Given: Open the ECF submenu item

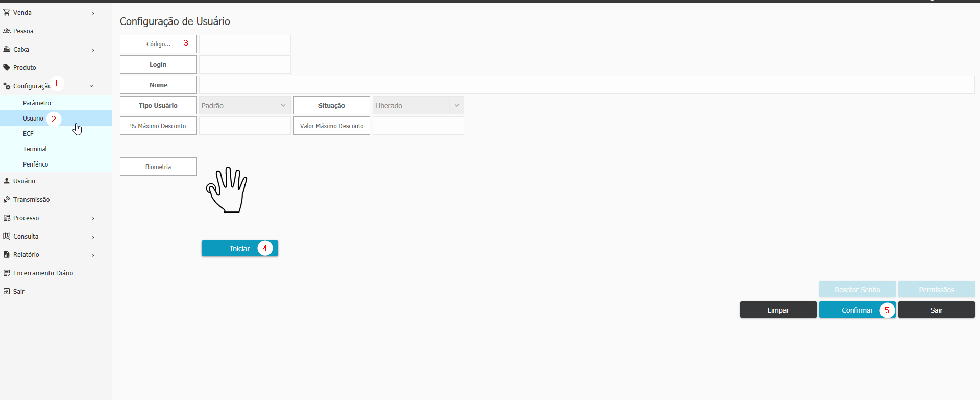Looking at the screenshot, I should pyautogui.click(x=56, y=133).
